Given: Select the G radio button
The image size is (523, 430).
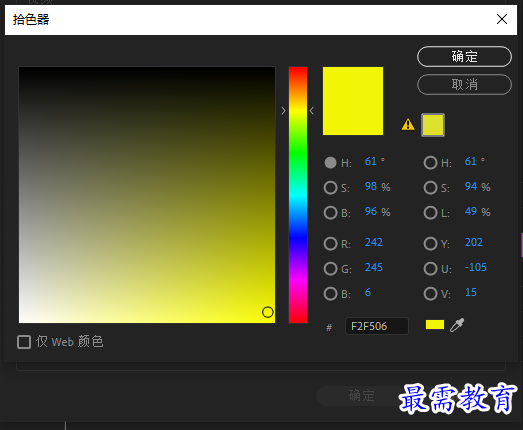Looking at the screenshot, I should tap(331, 269).
